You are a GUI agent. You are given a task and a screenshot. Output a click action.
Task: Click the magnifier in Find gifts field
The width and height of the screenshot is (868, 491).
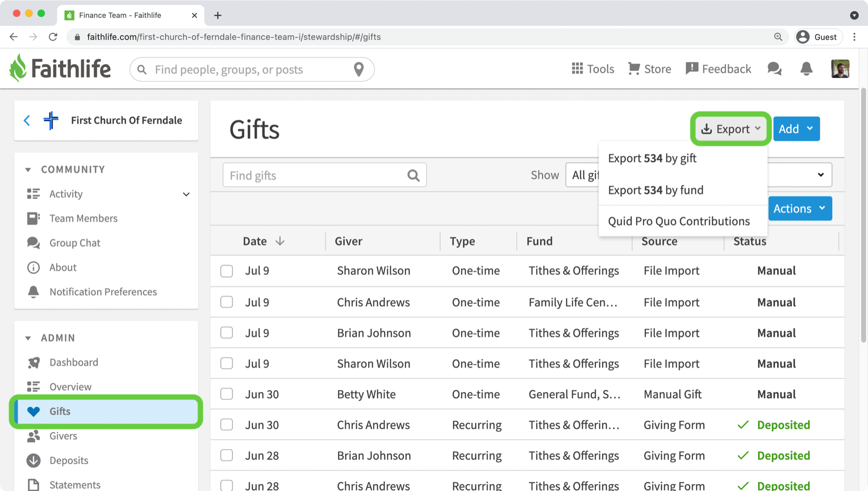click(x=413, y=176)
